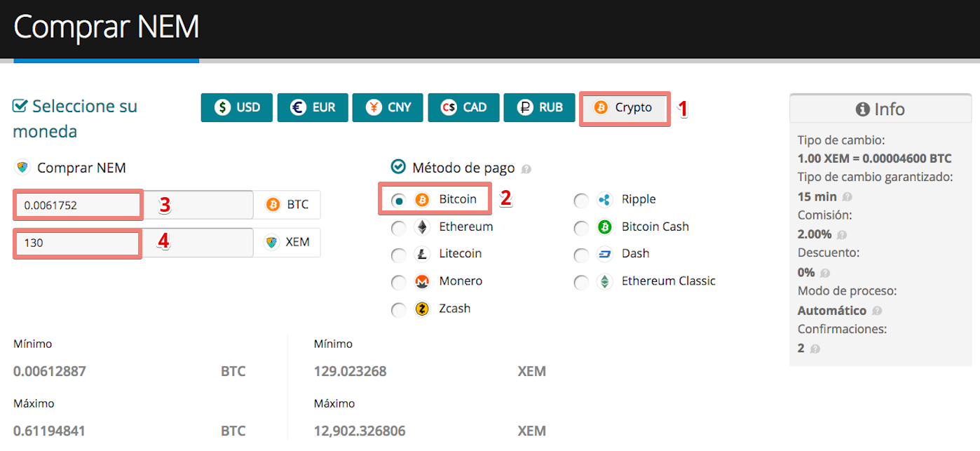Click the XEM amount input field
Image resolution: width=980 pixels, height=451 pixels.
coord(134,243)
